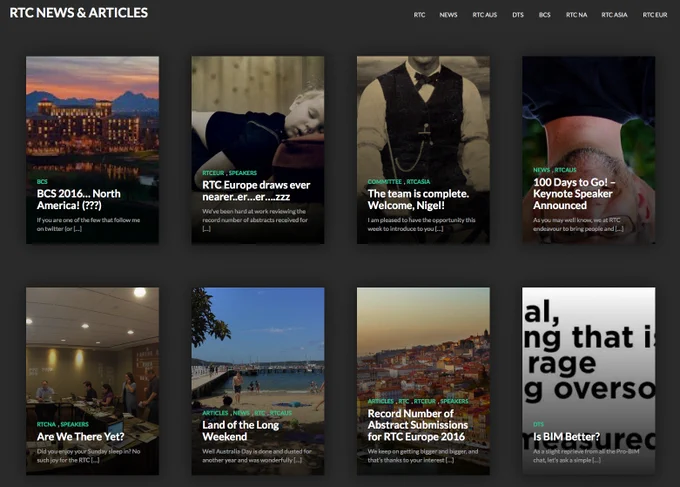This screenshot has width=680, height=487.
Task: Open RTC NA navigation item
Action: coord(576,15)
